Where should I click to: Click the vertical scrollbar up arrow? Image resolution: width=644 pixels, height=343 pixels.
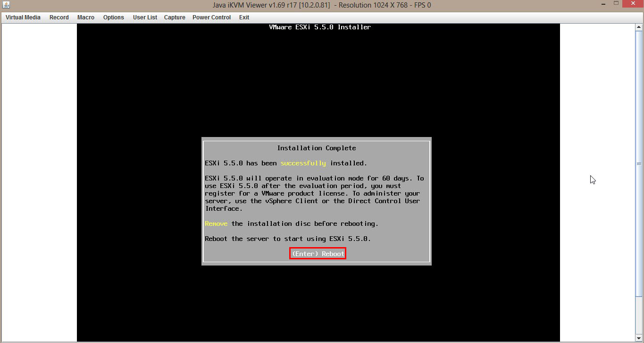click(x=639, y=27)
